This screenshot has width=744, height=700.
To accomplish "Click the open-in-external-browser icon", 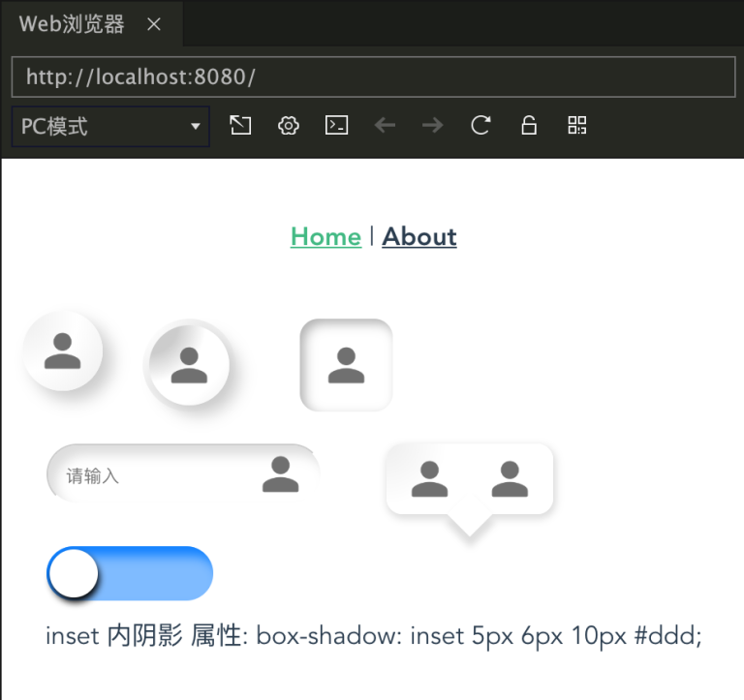I will tap(240, 126).
